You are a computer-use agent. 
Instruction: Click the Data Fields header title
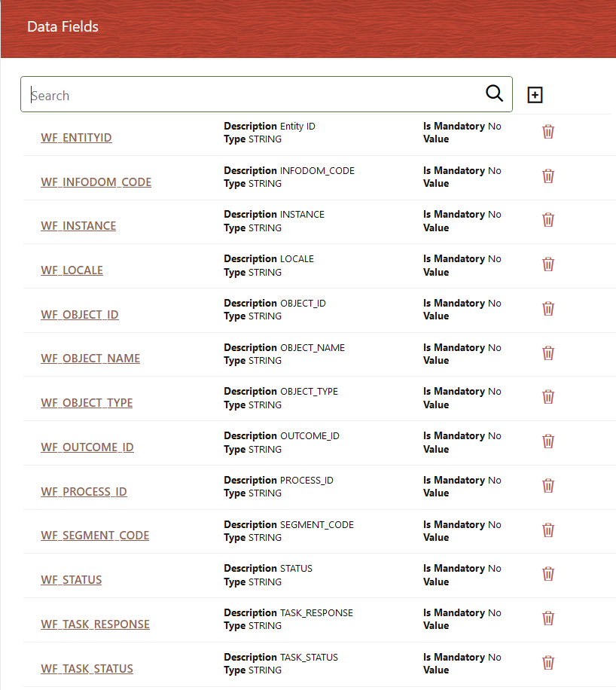coord(63,27)
